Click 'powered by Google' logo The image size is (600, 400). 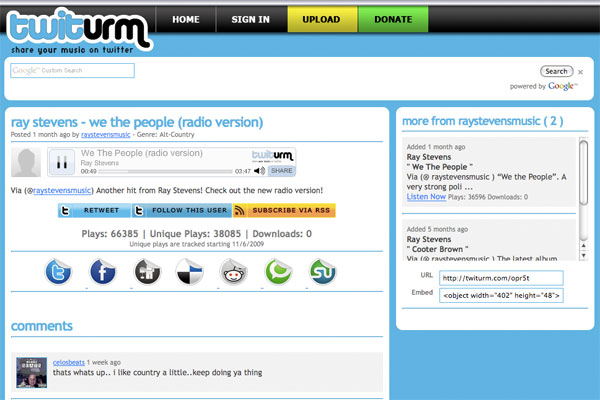pyautogui.click(x=543, y=86)
